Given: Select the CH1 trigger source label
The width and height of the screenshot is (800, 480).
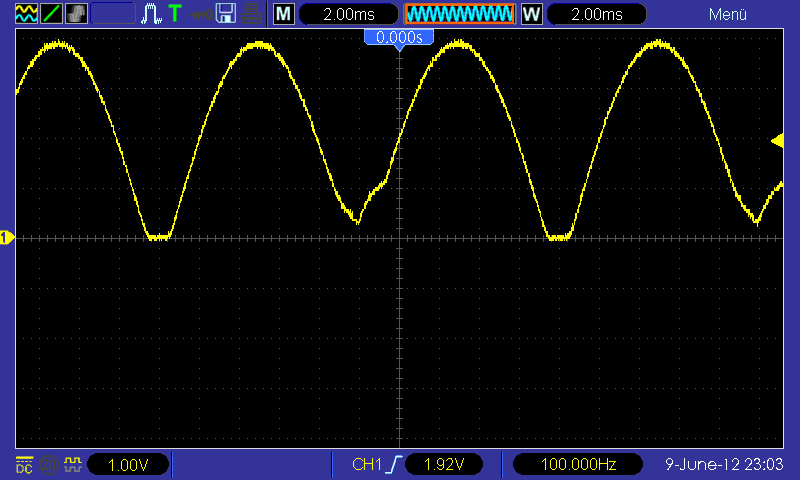Looking at the screenshot, I should 367,465.
